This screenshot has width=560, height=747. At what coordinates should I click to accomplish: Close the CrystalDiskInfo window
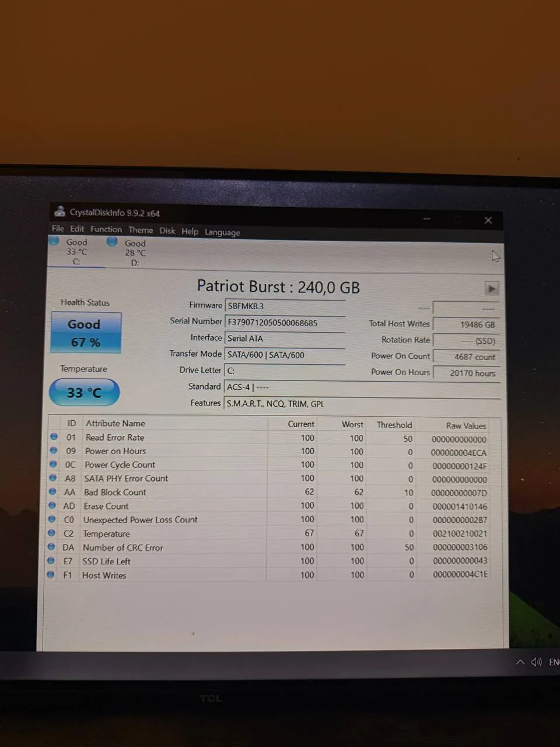(488, 220)
